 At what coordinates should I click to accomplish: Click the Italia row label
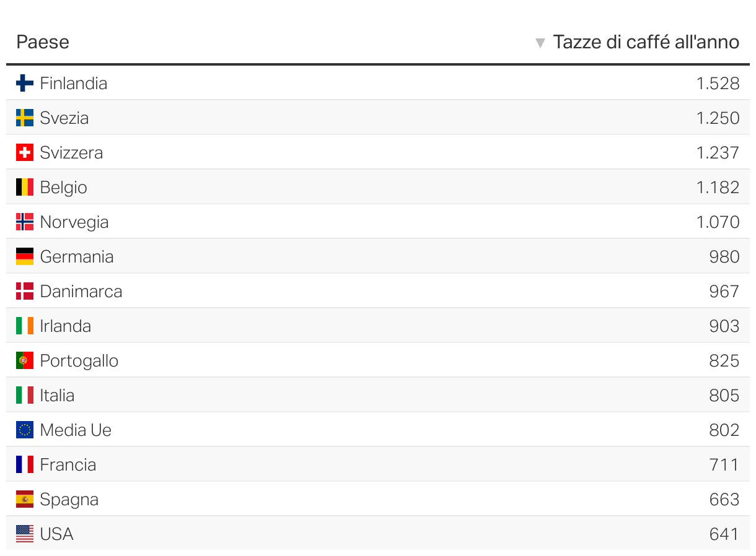tap(57, 395)
